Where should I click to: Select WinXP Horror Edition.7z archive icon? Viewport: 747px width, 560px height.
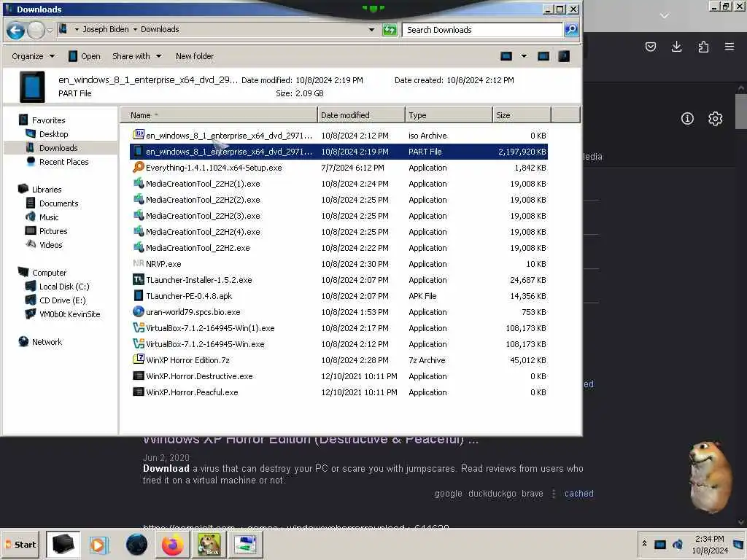pyautogui.click(x=139, y=359)
